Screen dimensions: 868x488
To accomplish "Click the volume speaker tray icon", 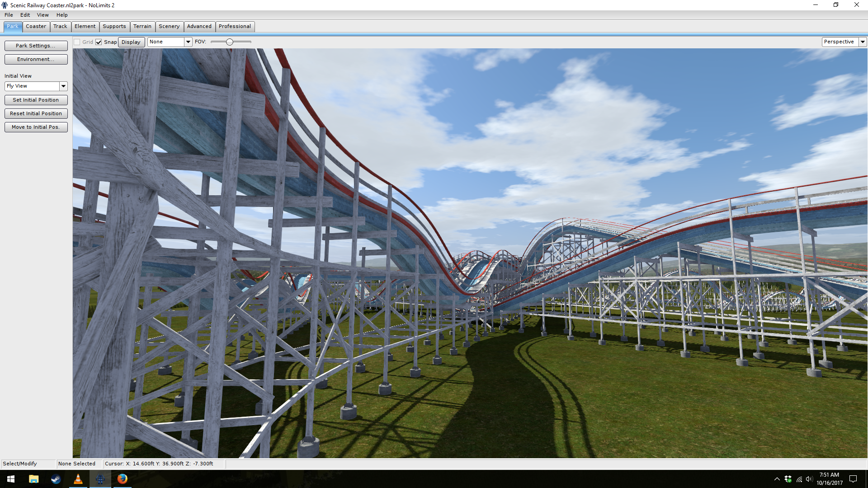I will click(809, 479).
